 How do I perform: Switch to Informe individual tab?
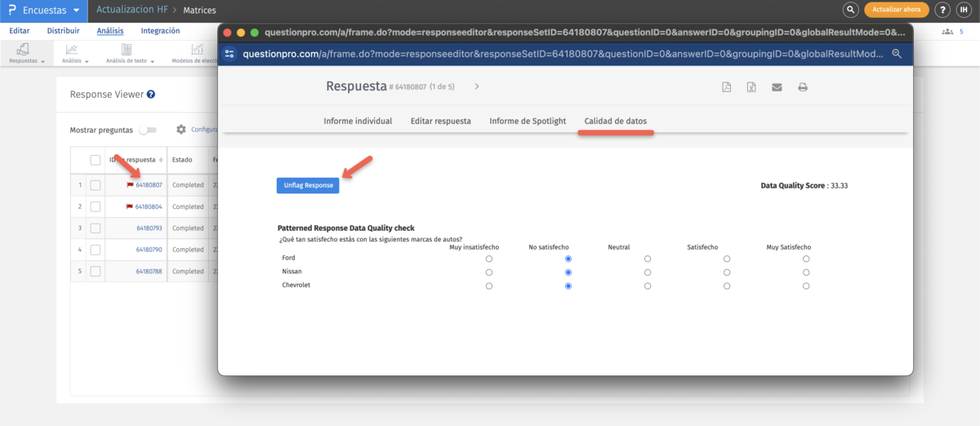click(x=358, y=121)
